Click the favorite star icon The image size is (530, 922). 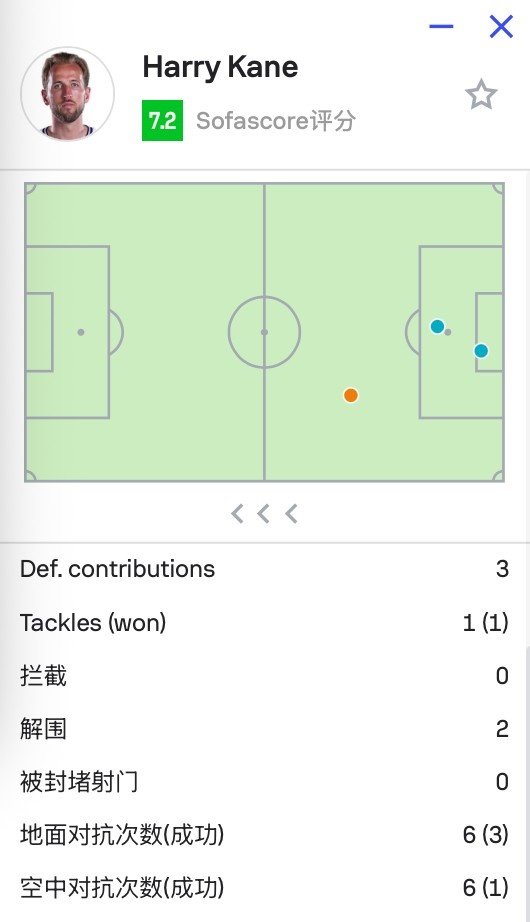click(481, 95)
